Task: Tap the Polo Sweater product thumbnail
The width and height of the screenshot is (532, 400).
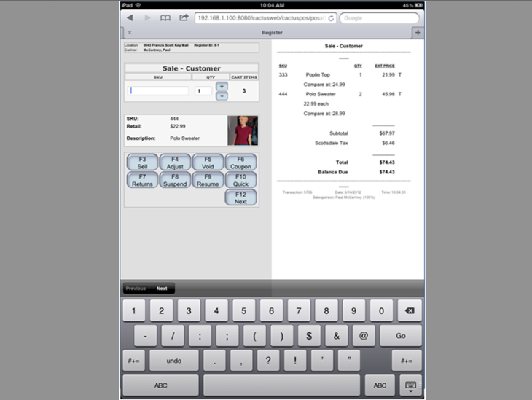Action: click(242, 130)
